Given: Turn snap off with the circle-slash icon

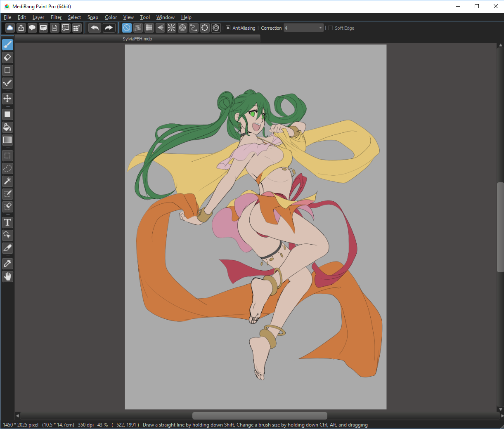Looking at the screenshot, I should 127,28.
